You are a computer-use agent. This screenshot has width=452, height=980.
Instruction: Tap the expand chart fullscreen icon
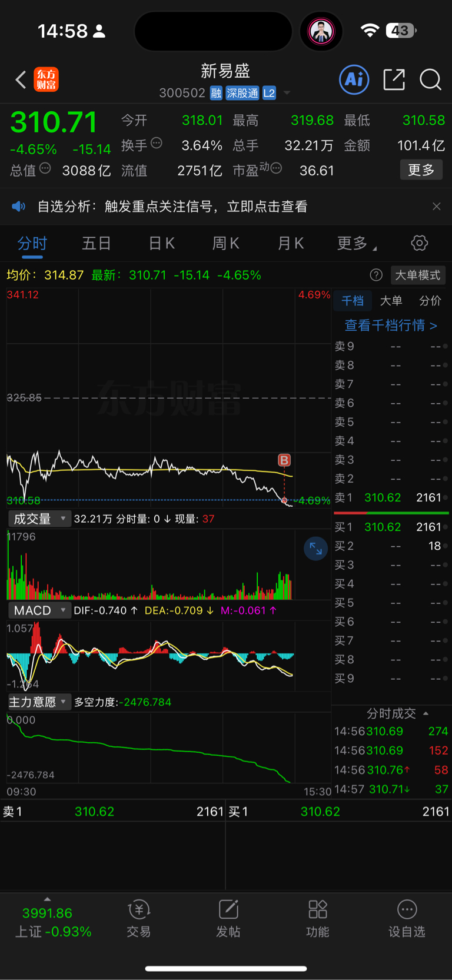(315, 549)
